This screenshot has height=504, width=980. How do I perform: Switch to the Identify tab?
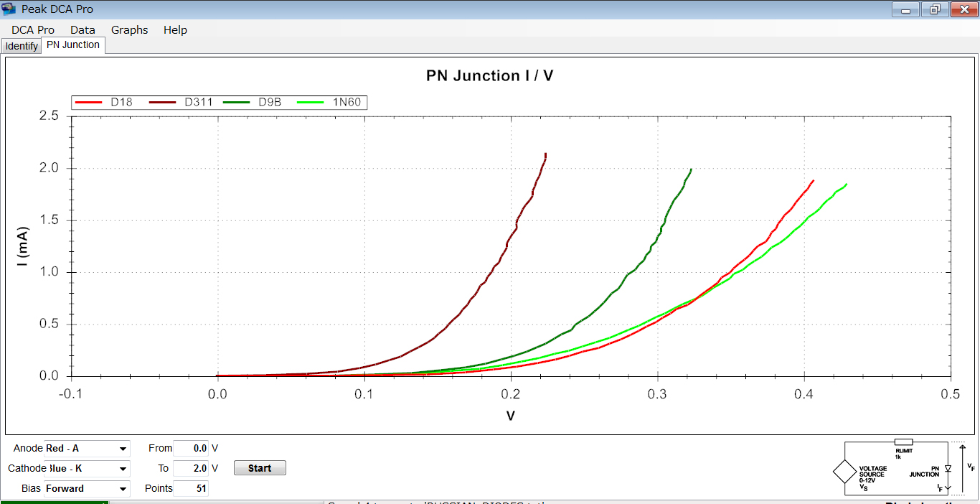[x=22, y=46]
